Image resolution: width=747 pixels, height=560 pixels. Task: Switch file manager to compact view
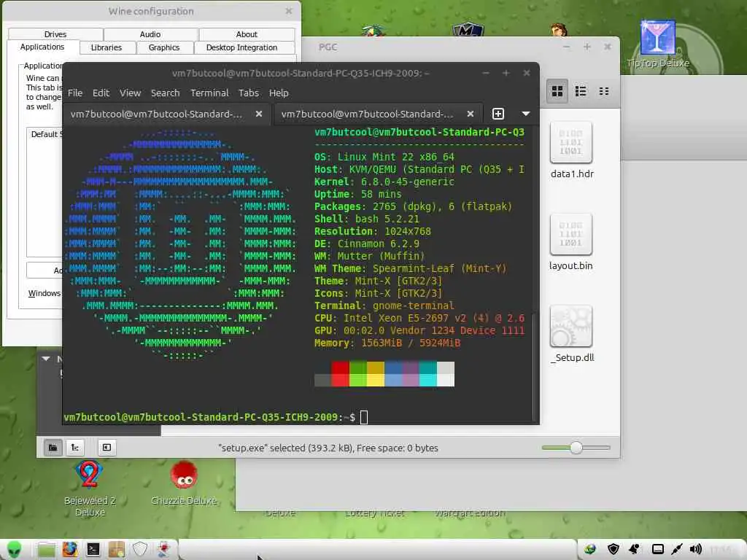pos(604,91)
